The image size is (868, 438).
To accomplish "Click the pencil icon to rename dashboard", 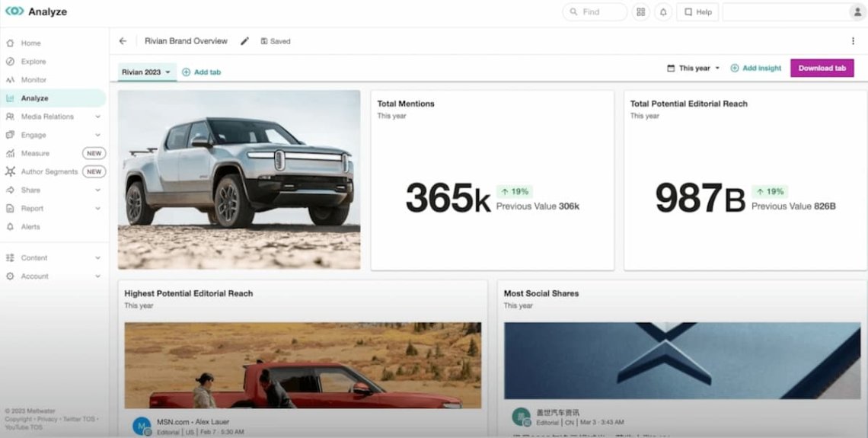I will click(x=244, y=41).
